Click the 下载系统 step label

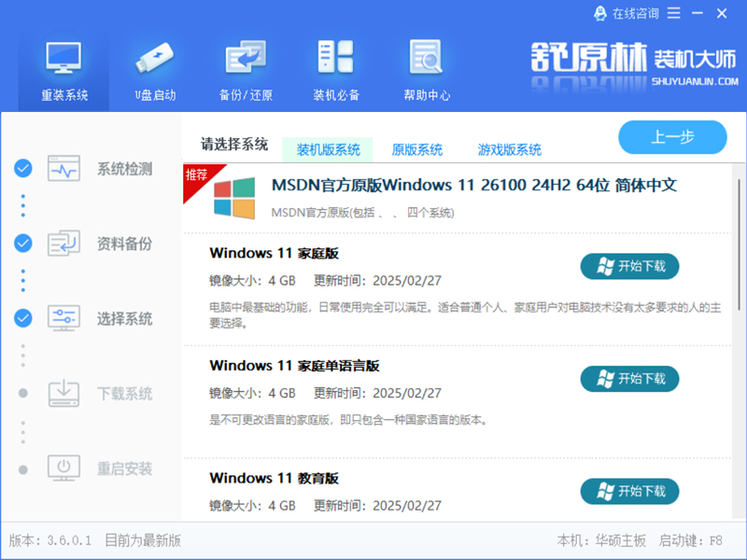(124, 394)
